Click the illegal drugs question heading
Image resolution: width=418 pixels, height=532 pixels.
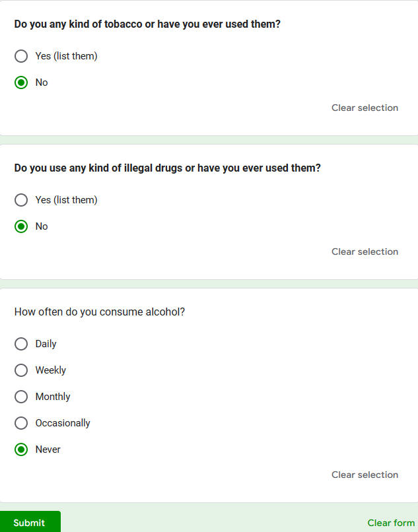[x=167, y=168]
